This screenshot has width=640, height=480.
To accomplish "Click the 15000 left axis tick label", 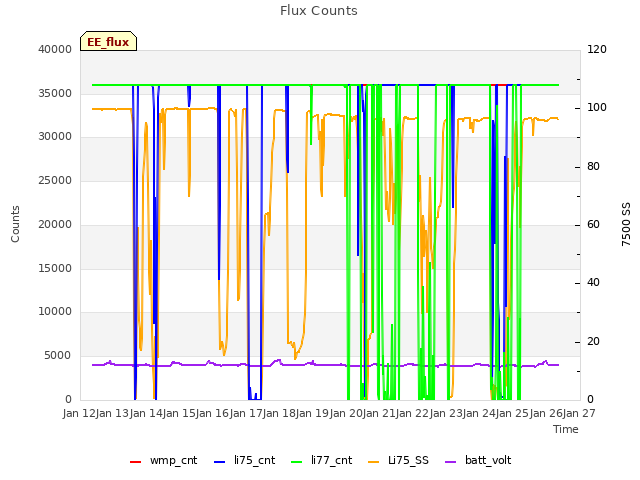I will click(x=55, y=268).
